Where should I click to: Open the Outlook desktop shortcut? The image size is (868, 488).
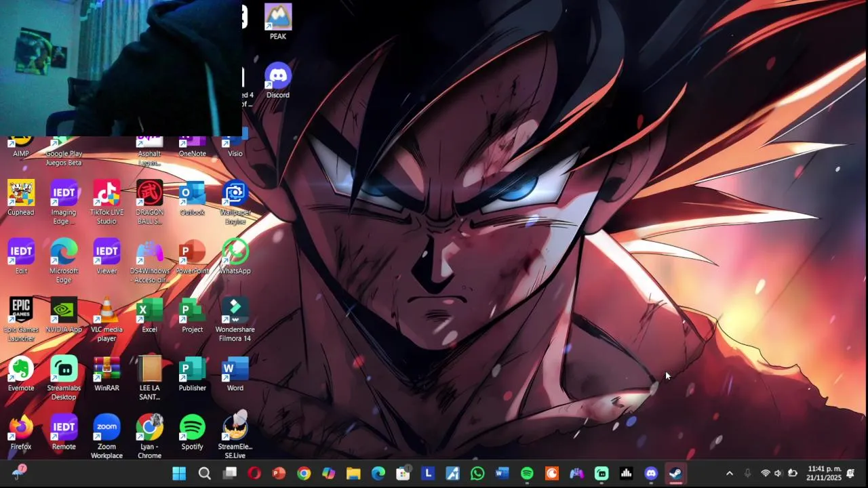tap(192, 197)
